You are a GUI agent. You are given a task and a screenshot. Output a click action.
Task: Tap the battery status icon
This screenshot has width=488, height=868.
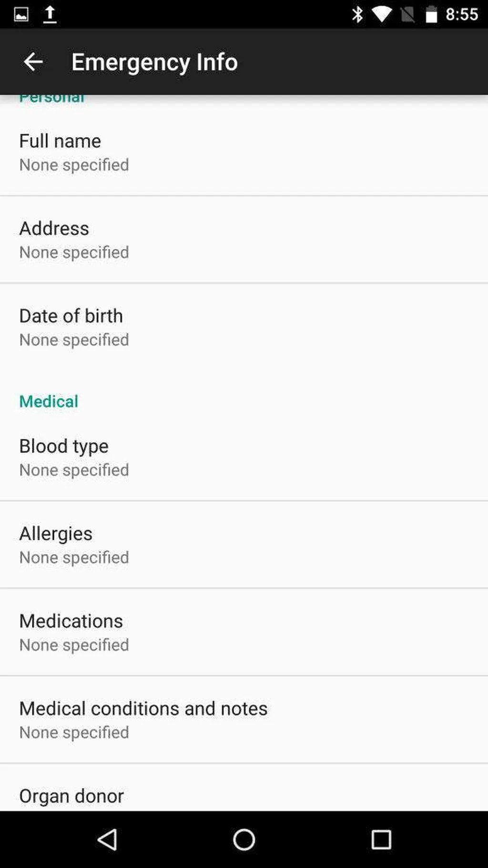(431, 15)
